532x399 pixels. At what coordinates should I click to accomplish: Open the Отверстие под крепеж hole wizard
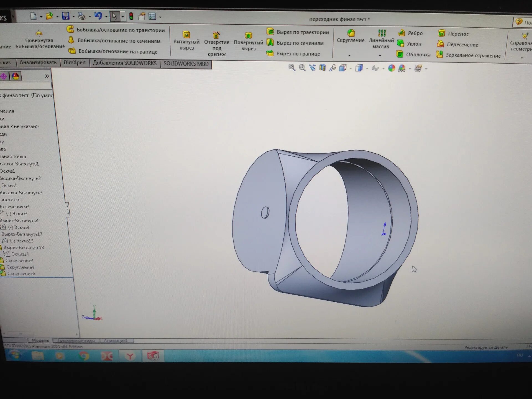216,35
